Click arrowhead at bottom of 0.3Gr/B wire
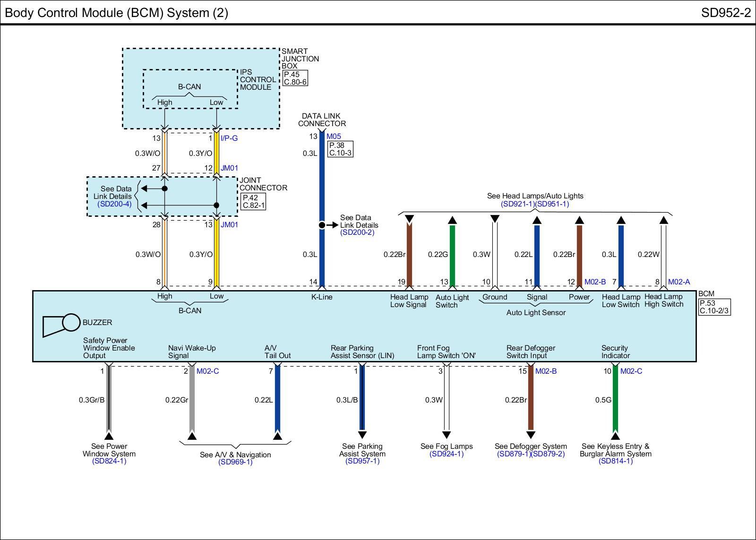This screenshot has height=540, width=756. pos(109,436)
